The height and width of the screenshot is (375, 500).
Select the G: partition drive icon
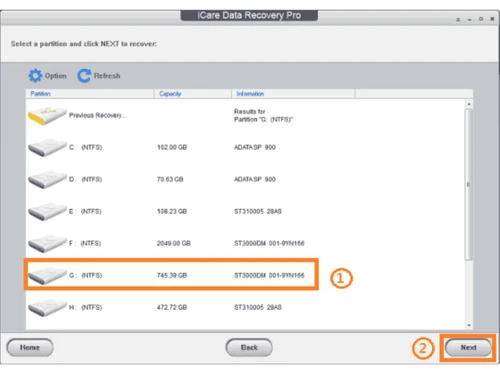(x=47, y=275)
